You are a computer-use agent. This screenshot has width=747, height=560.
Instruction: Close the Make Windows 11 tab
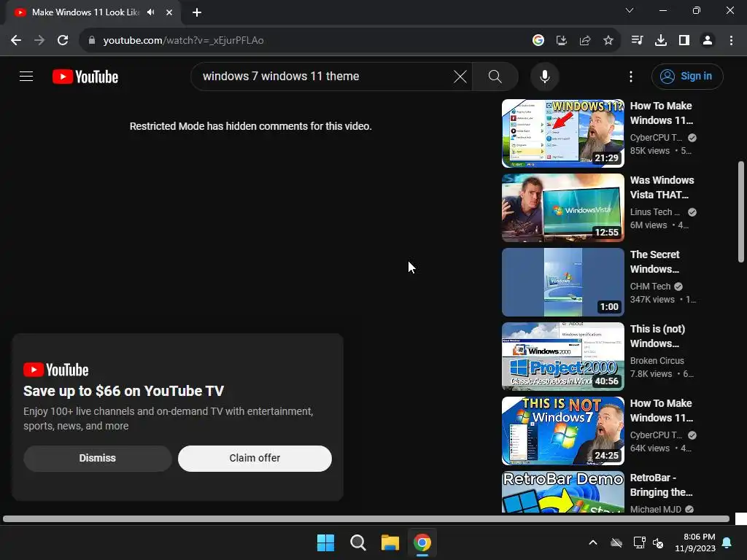[169, 12]
